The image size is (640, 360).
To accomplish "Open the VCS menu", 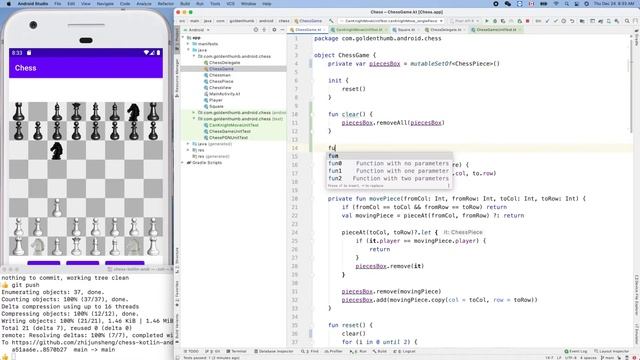I will click(231, 4).
